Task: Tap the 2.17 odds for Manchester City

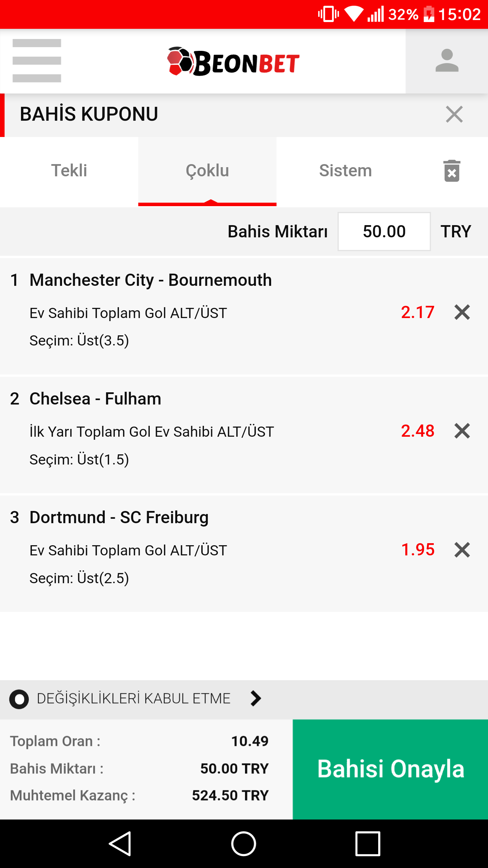Action: [418, 312]
